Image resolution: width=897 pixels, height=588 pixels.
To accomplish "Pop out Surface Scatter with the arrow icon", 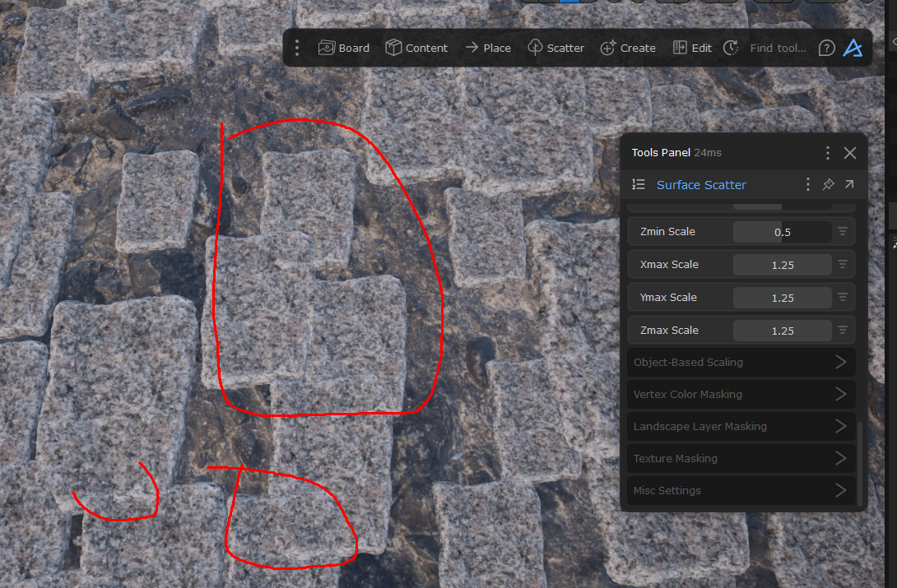I will pos(848,184).
